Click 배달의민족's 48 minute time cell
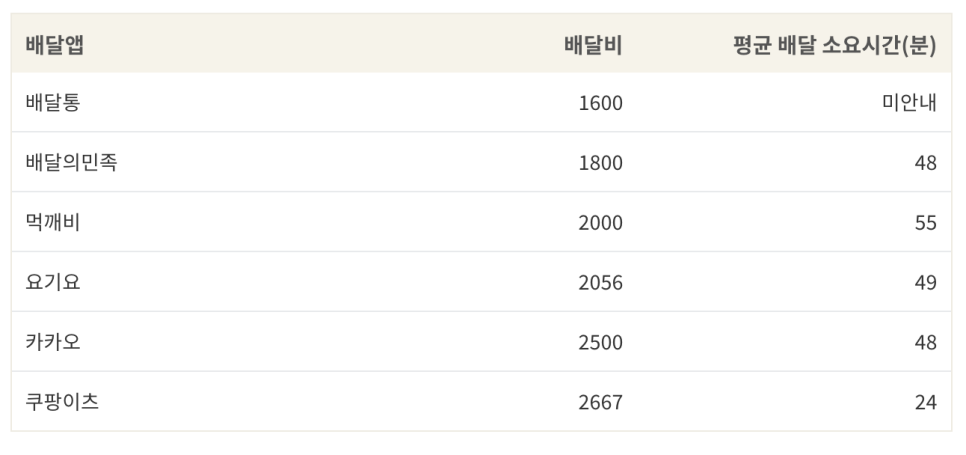This screenshot has height=455, width=966. 926,163
